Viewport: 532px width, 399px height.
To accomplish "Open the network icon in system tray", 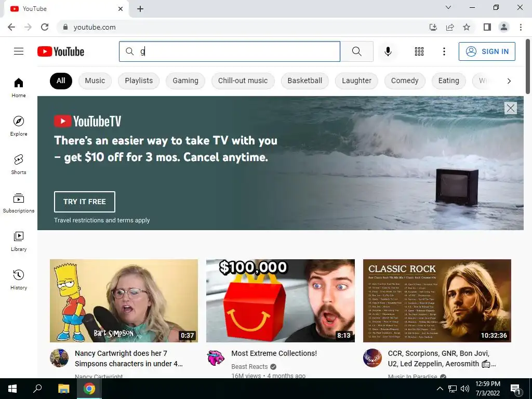I will (453, 389).
